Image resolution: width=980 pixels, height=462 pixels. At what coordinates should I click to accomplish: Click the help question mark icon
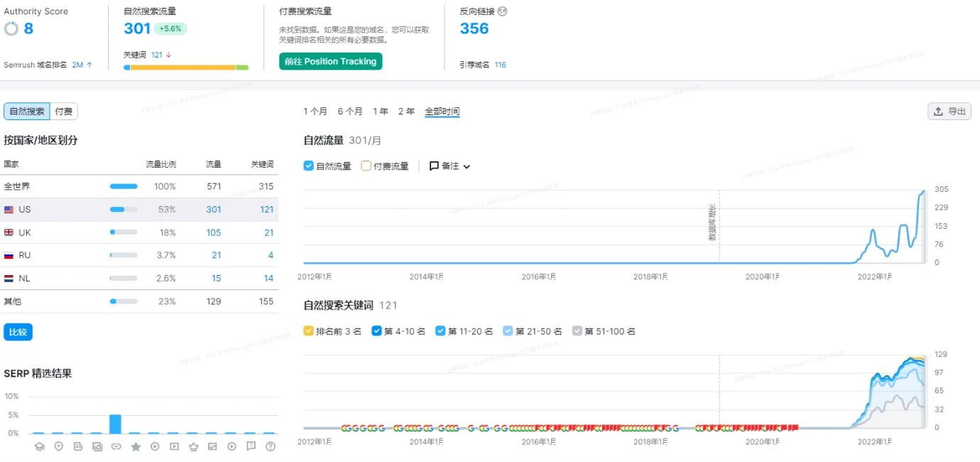tap(270, 447)
